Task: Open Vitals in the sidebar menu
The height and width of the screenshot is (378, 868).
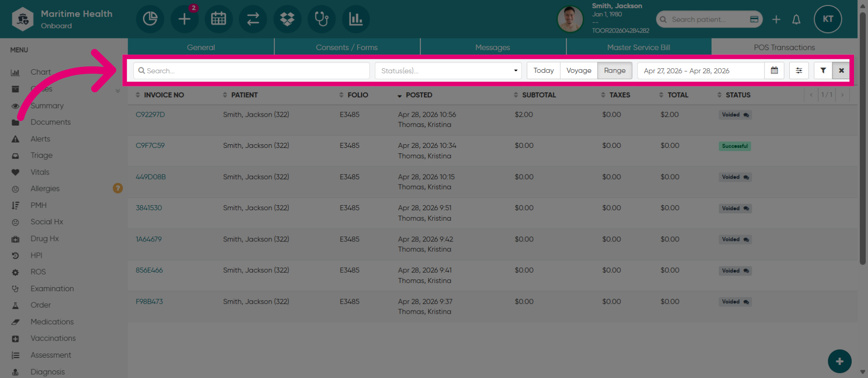Action: click(x=40, y=172)
